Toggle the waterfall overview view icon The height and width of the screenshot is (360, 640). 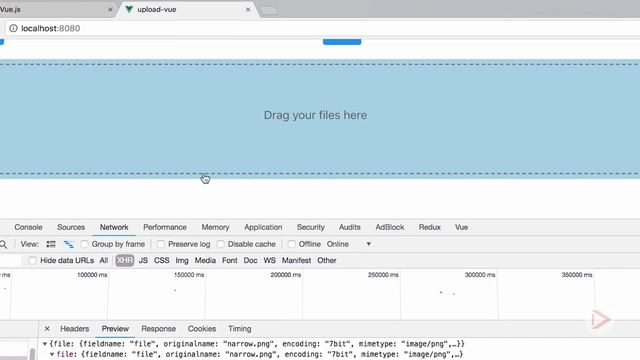coord(69,244)
